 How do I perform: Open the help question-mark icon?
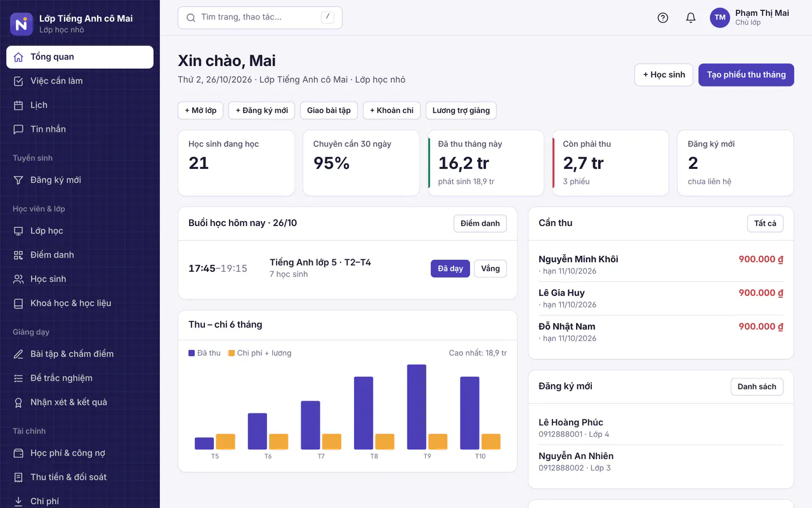(663, 18)
